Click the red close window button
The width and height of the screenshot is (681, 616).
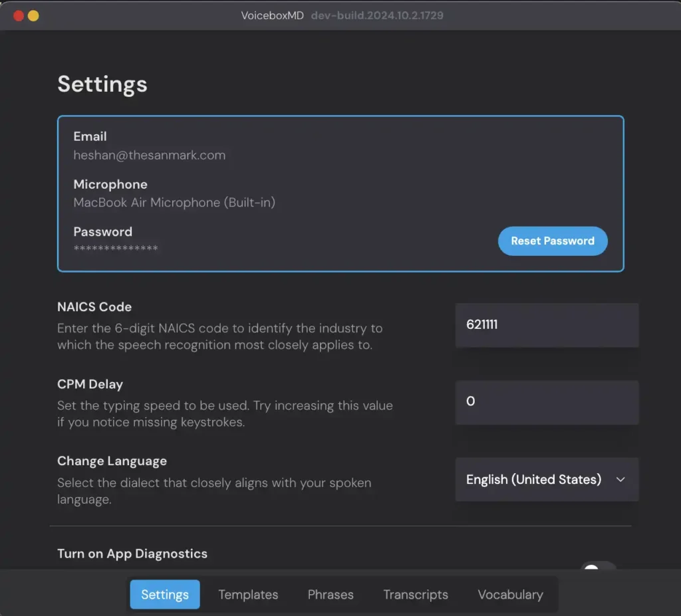(19, 15)
